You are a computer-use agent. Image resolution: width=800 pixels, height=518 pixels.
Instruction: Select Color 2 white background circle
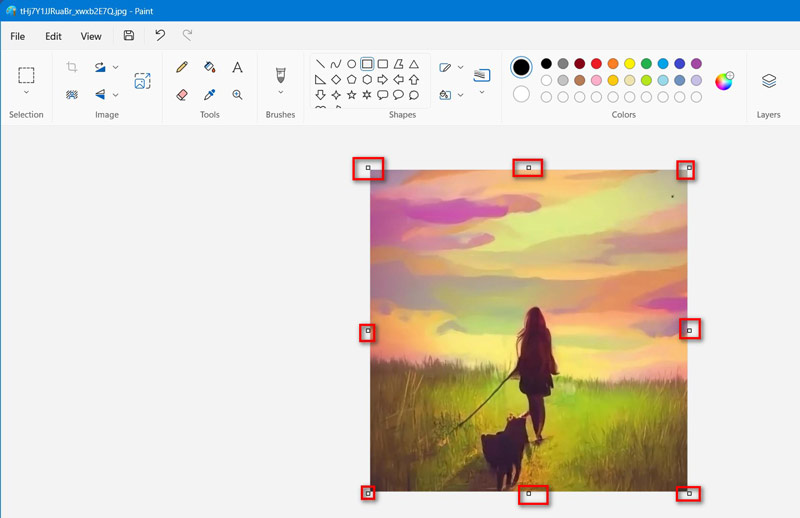[x=521, y=94]
